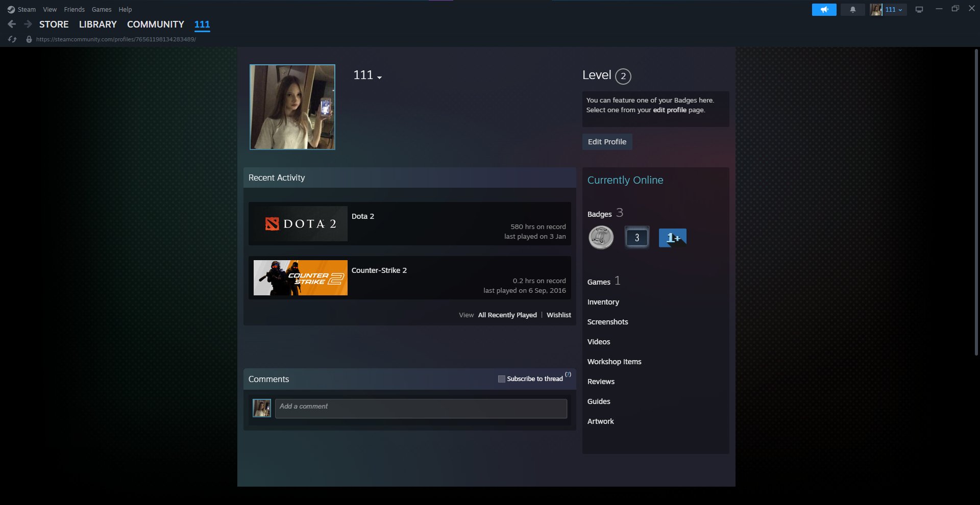The height and width of the screenshot is (505, 980).
Task: Click the large profile avatar picture
Action: point(292,107)
